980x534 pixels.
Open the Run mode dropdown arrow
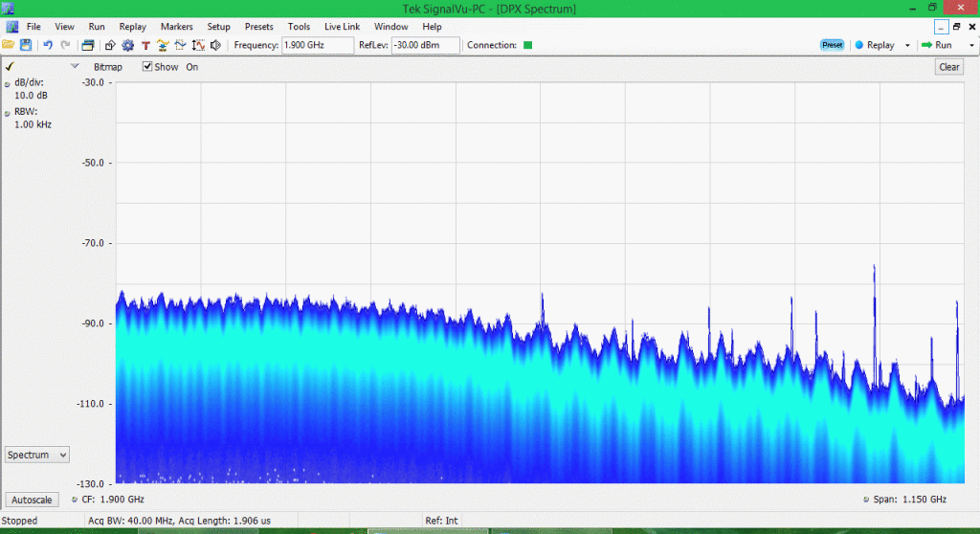971,45
